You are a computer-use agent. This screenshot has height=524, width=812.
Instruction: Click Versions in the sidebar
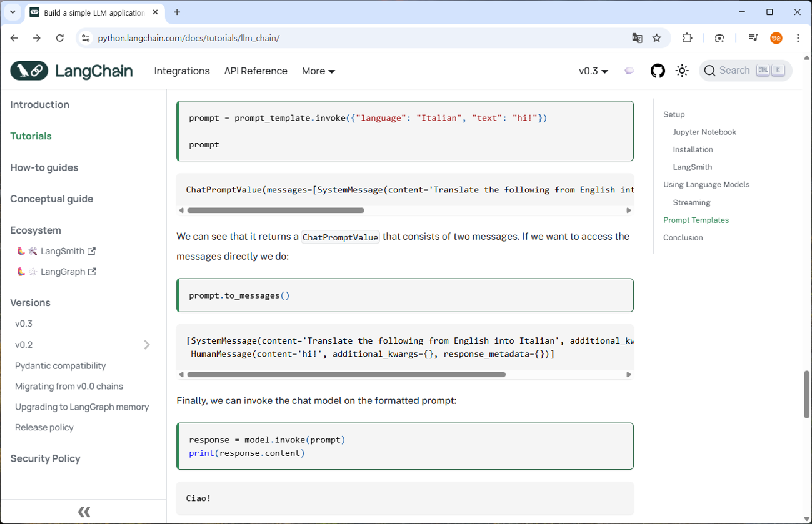(x=30, y=302)
